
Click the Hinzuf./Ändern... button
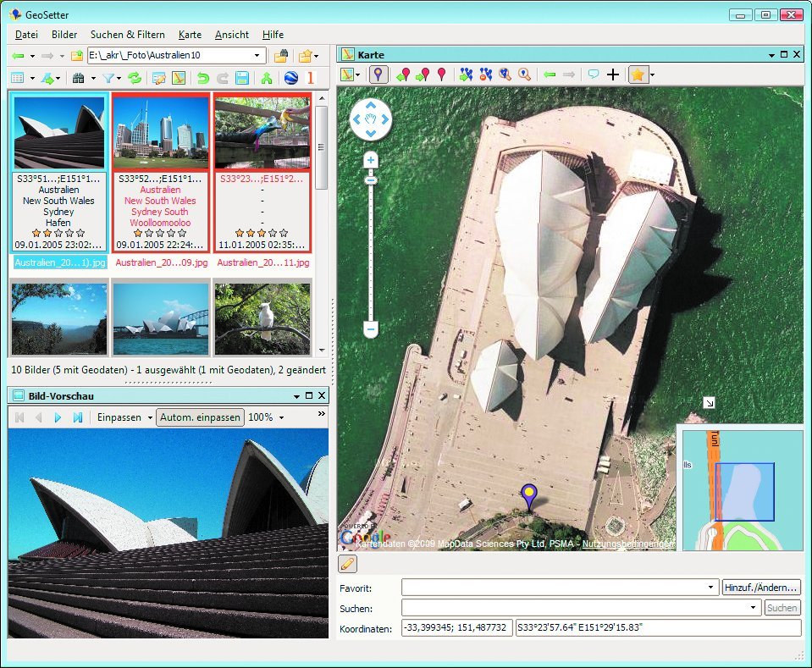pyautogui.click(x=760, y=588)
